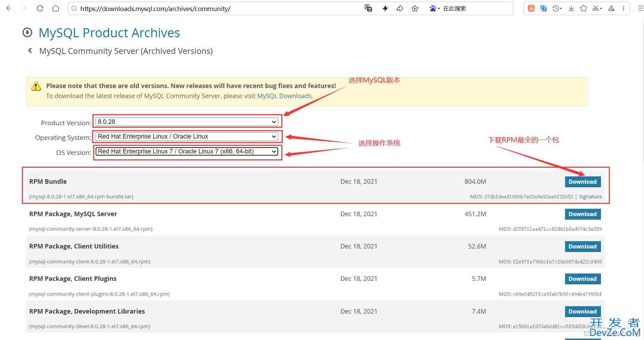Viewport: 644px width, 340px height.
Task: Click the pen annotate icon in toolbar
Action: [x=611, y=8]
